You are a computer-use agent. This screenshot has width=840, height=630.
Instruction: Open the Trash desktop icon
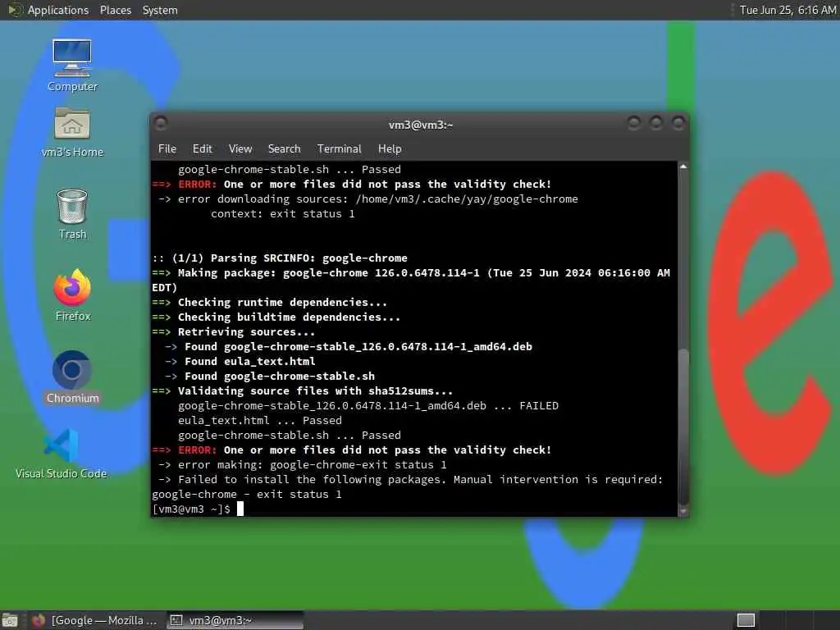[72, 214]
